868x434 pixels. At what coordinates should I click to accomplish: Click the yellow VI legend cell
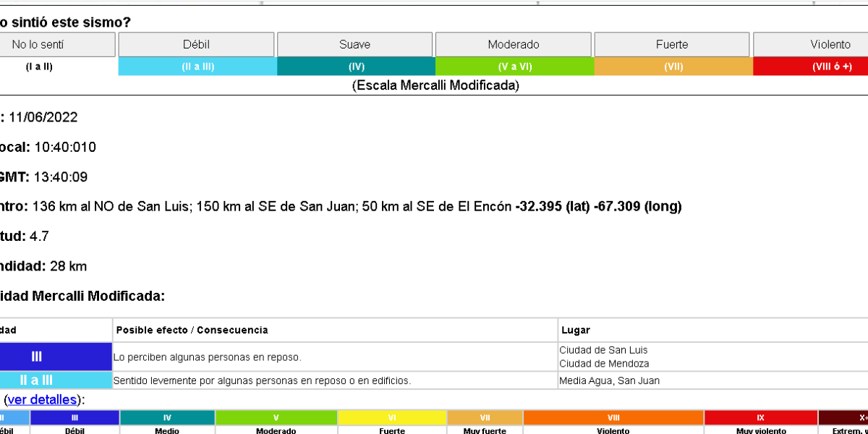coord(392,418)
